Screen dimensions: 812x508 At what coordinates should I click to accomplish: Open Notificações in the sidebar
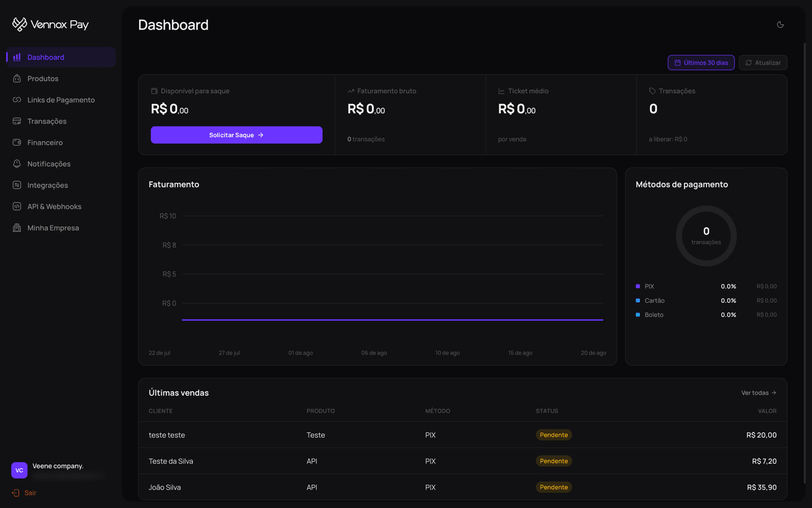(61, 164)
